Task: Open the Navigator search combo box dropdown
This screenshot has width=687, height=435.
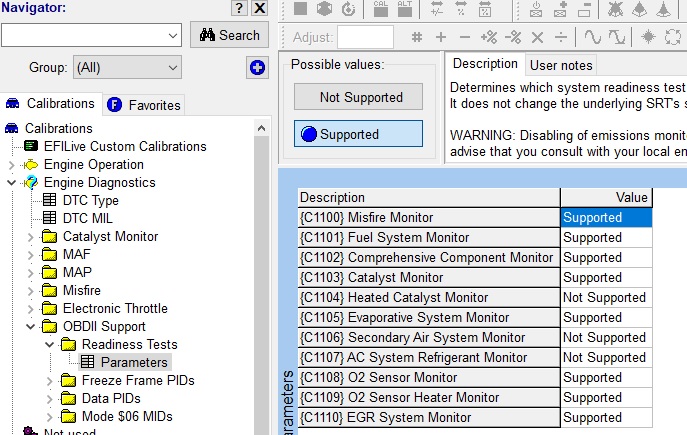Action: 172,35
